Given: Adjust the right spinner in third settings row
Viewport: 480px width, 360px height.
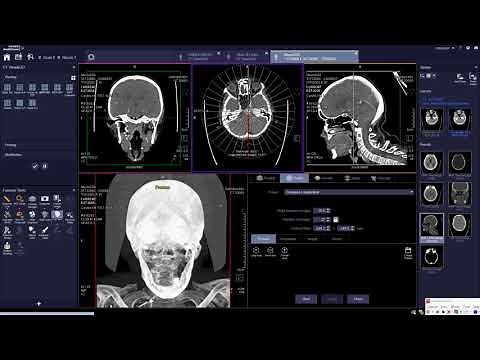Looking at the screenshot, I should point(346,228).
